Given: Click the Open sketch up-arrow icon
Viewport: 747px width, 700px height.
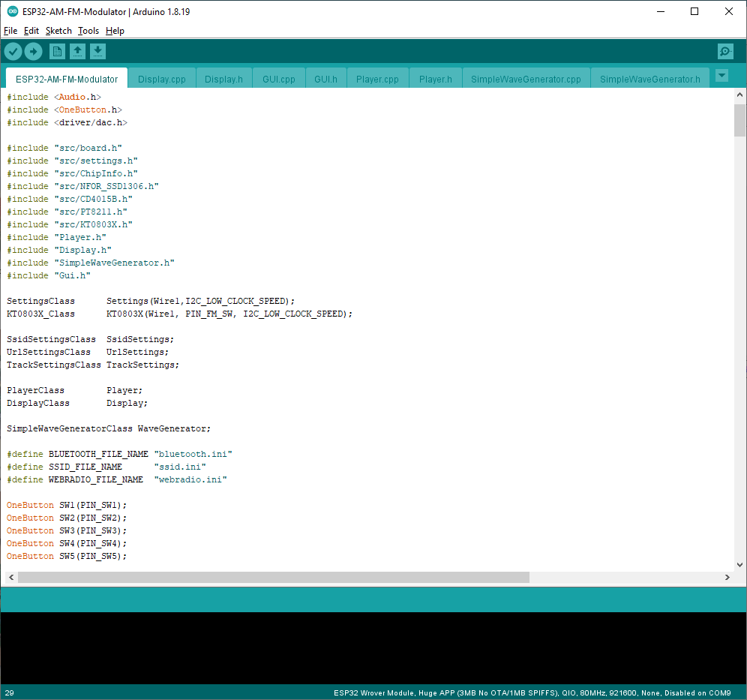Looking at the screenshot, I should [78, 52].
